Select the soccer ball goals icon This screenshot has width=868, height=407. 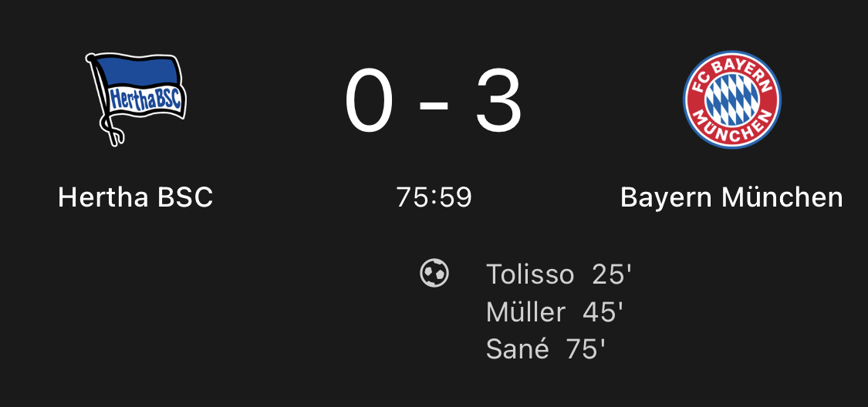coord(434,273)
